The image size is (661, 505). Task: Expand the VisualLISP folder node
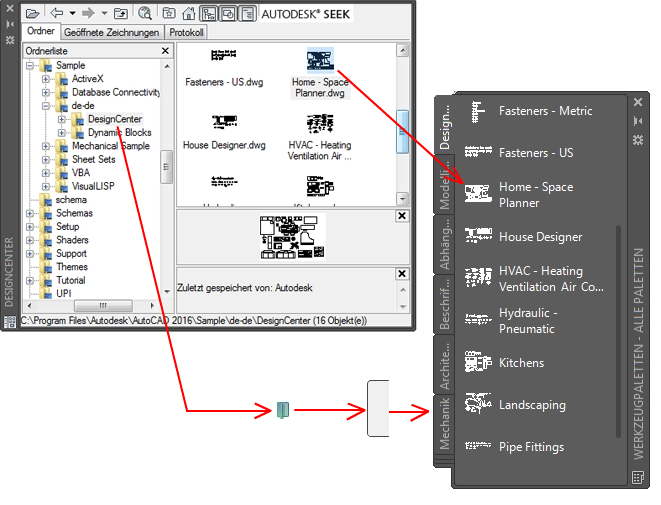46,187
